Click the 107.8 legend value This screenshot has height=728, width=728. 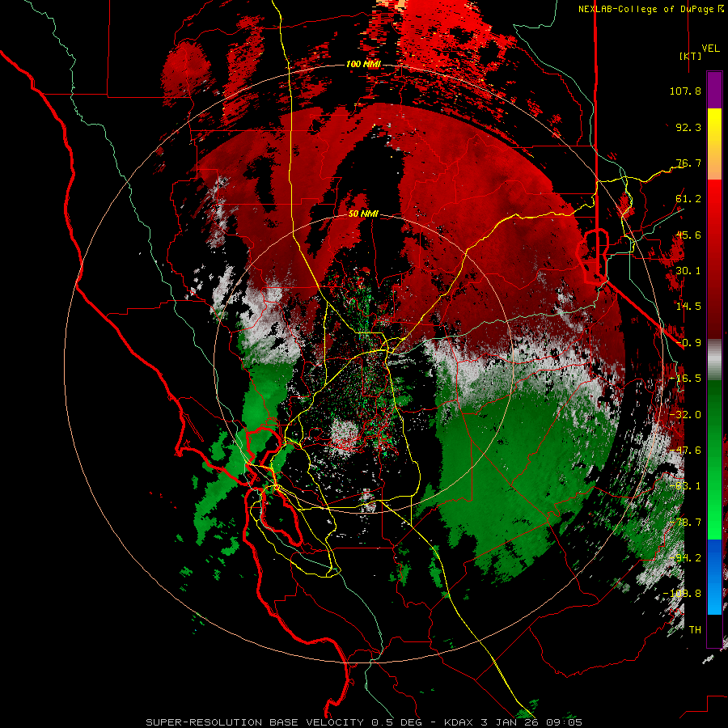pyautogui.click(x=685, y=91)
